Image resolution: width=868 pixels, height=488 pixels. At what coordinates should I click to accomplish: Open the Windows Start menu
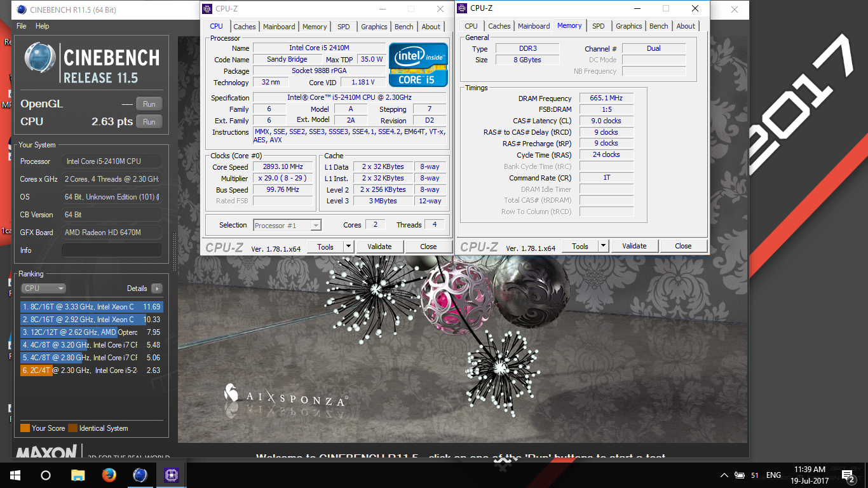[15, 475]
